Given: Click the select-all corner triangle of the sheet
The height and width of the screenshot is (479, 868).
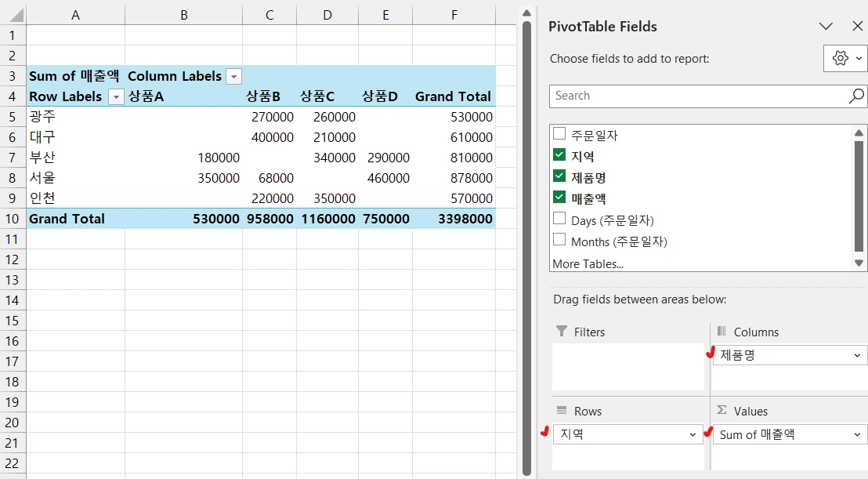Looking at the screenshot, I should click(17, 15).
